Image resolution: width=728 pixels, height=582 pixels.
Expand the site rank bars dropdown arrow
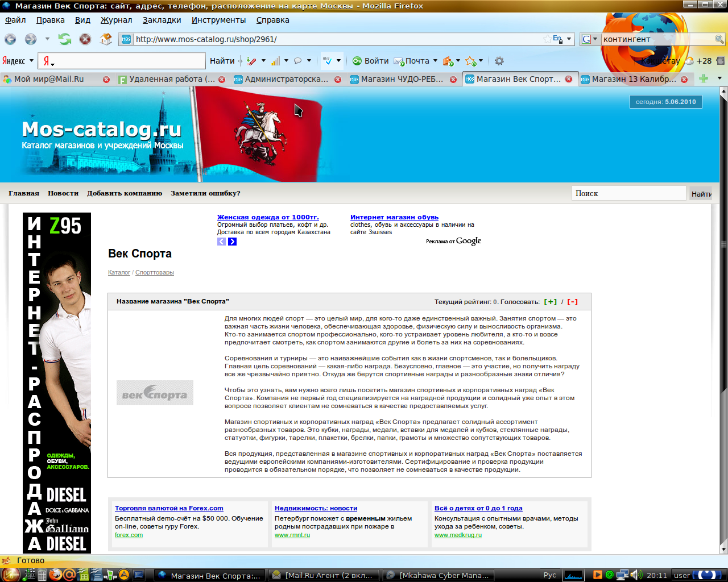pos(286,61)
